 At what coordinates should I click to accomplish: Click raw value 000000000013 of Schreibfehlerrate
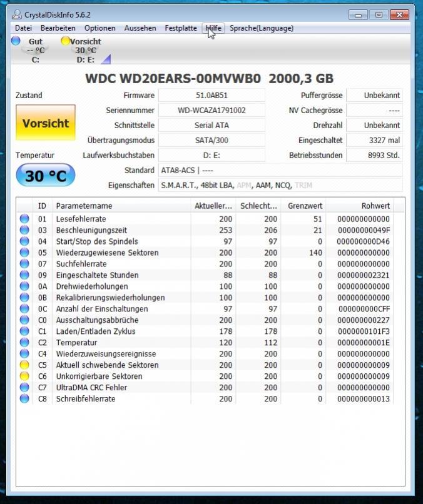pyautogui.click(x=364, y=399)
